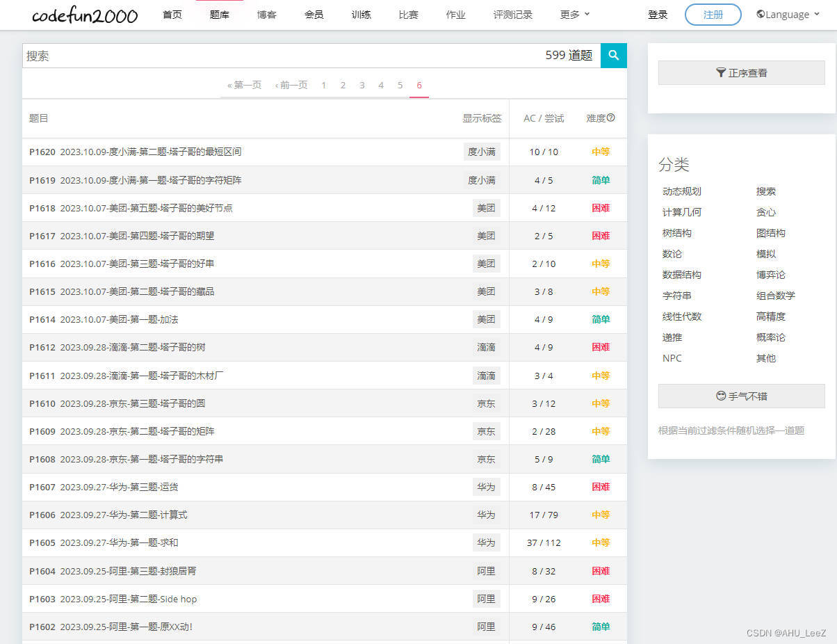Select page 5 in pagination
The width and height of the screenshot is (837, 644).
pos(400,85)
